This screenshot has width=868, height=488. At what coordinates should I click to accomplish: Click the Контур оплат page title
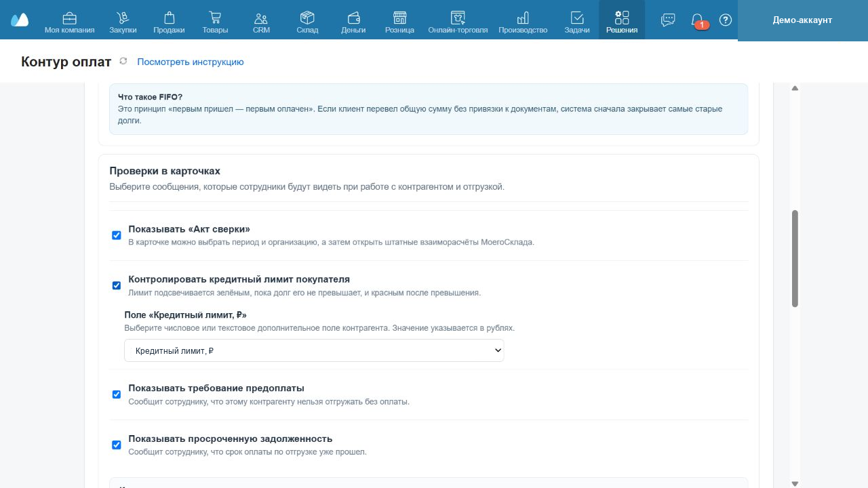pos(66,62)
